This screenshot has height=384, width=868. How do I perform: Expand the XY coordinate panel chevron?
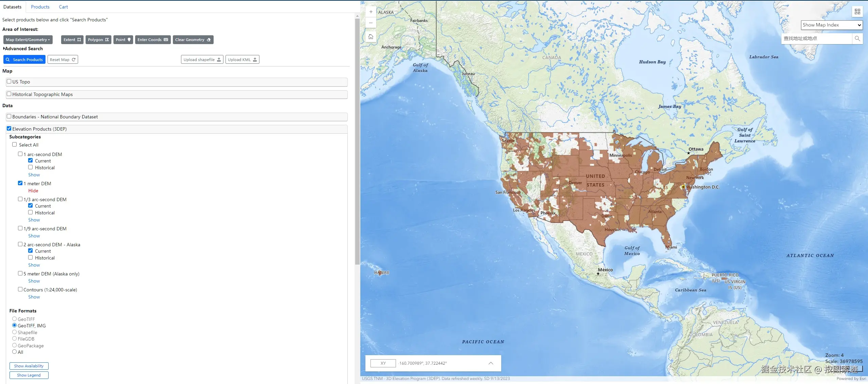point(490,363)
